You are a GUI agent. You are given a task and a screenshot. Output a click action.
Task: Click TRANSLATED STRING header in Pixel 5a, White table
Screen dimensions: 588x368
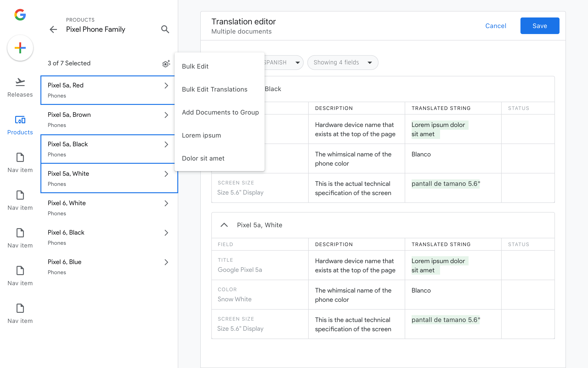click(441, 244)
